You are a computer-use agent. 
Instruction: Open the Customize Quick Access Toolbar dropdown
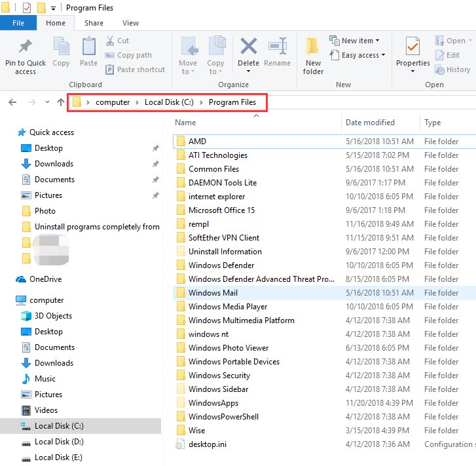[x=53, y=9]
